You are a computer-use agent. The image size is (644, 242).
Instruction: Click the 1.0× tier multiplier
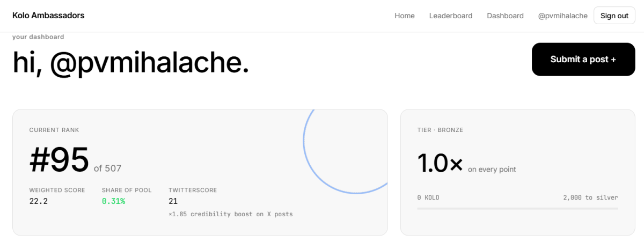coord(440,163)
